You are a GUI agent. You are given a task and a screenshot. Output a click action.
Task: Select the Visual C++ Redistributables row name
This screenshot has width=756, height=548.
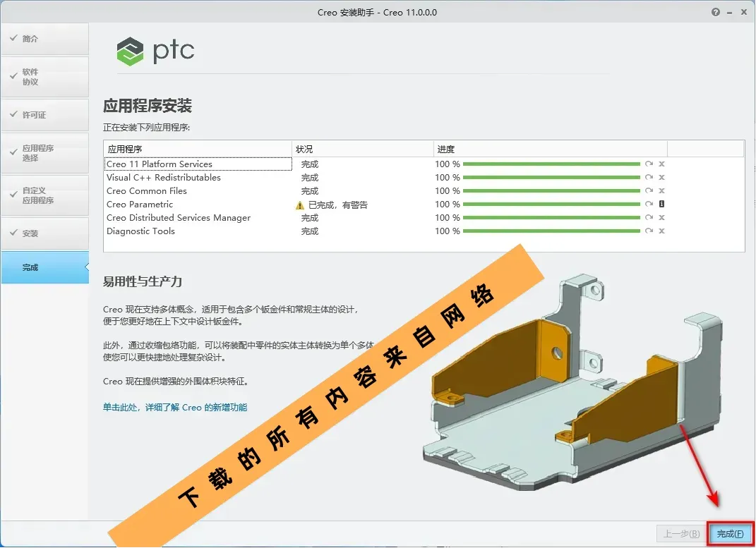(x=164, y=178)
